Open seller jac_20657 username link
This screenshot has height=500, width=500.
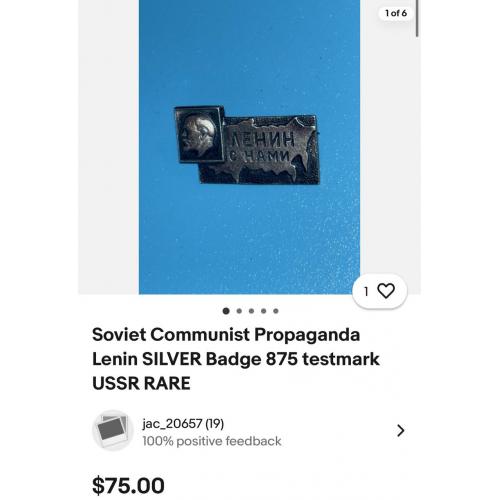coord(172,424)
